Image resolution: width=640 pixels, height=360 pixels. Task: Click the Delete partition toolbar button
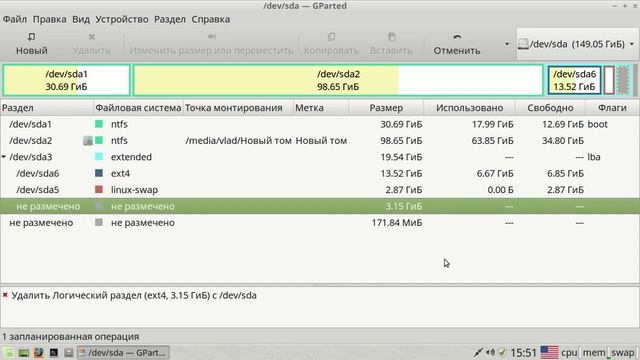[91, 44]
